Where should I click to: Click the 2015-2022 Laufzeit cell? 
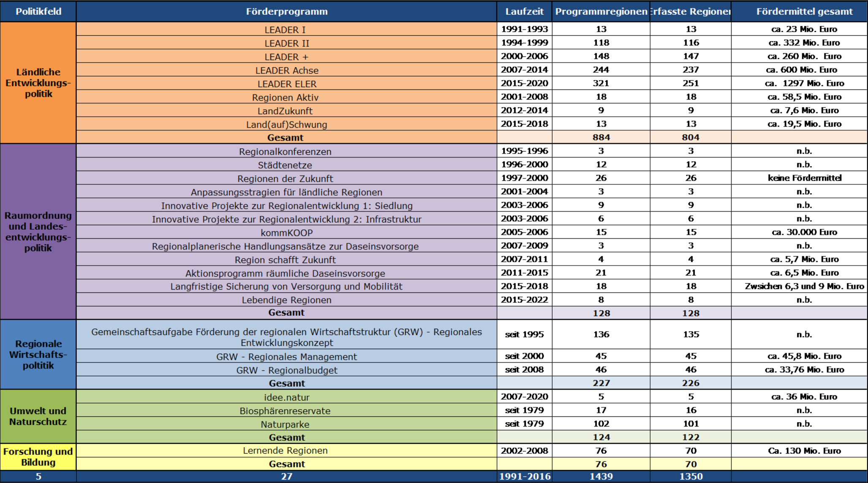point(524,299)
